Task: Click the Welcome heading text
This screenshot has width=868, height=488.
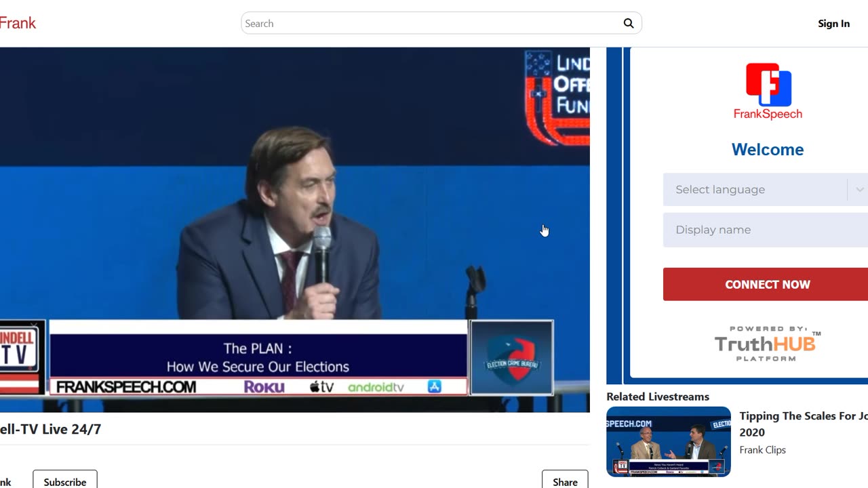Action: (x=768, y=149)
